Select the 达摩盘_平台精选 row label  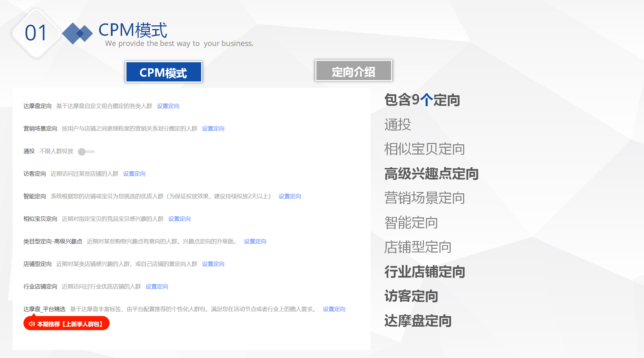44,309
